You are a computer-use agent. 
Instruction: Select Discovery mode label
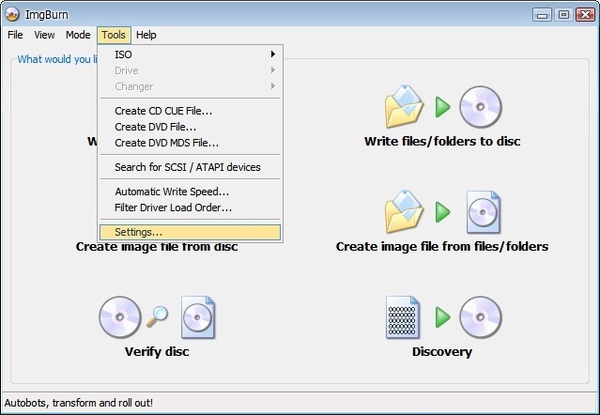tap(442, 352)
